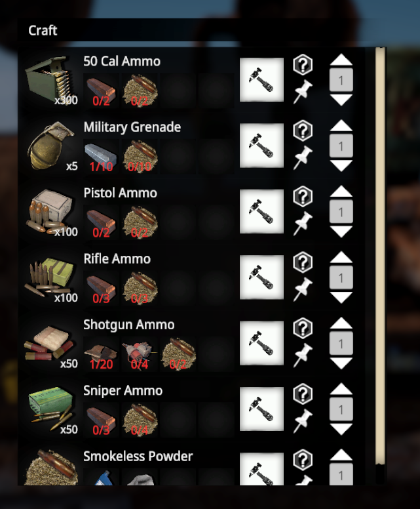Increase the 50 Cal Ammo craft quantity

tap(341, 60)
